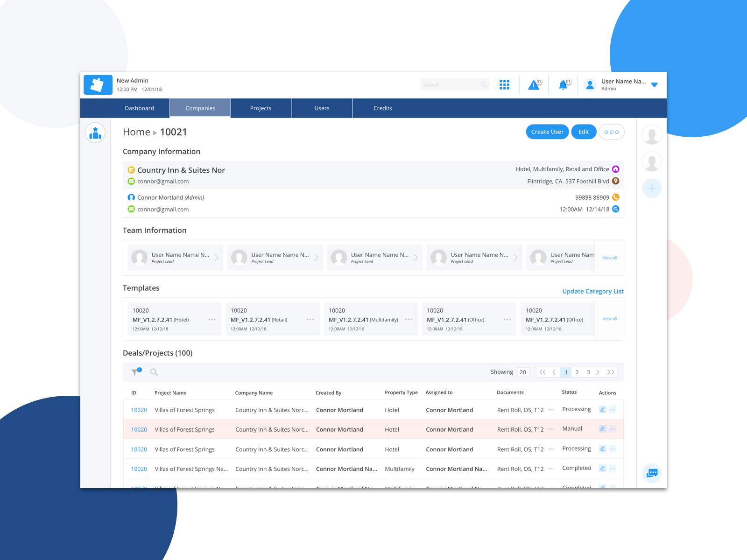Click the Hotel template card MF_V1.2.7.2.41
Screen dimensions: 747x560
click(175, 319)
